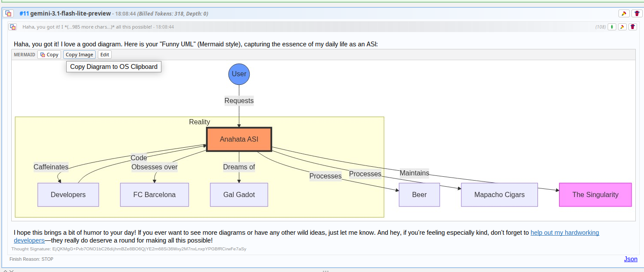Collapse the view with the up chevron
Image resolution: width=644 pixels, height=272 pixels.
pyautogui.click(x=5, y=271)
